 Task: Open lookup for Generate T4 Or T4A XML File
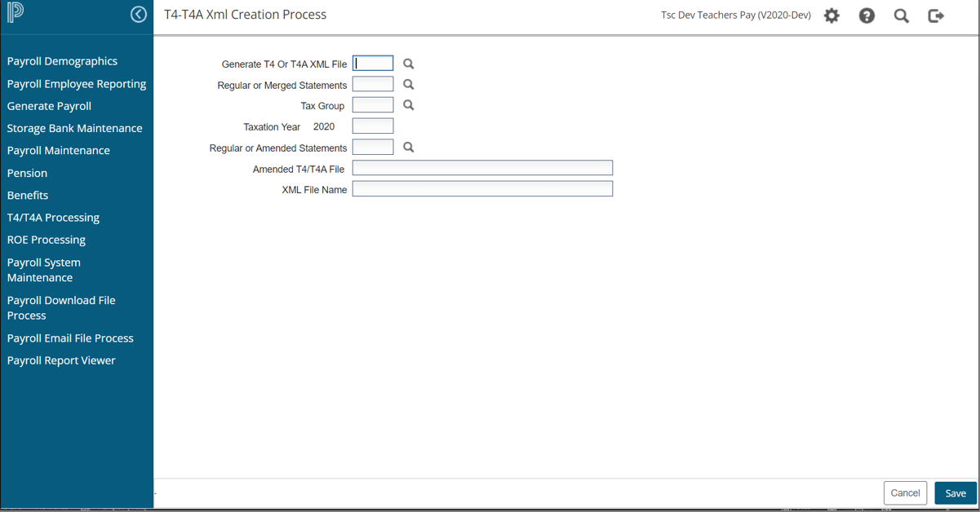point(409,64)
